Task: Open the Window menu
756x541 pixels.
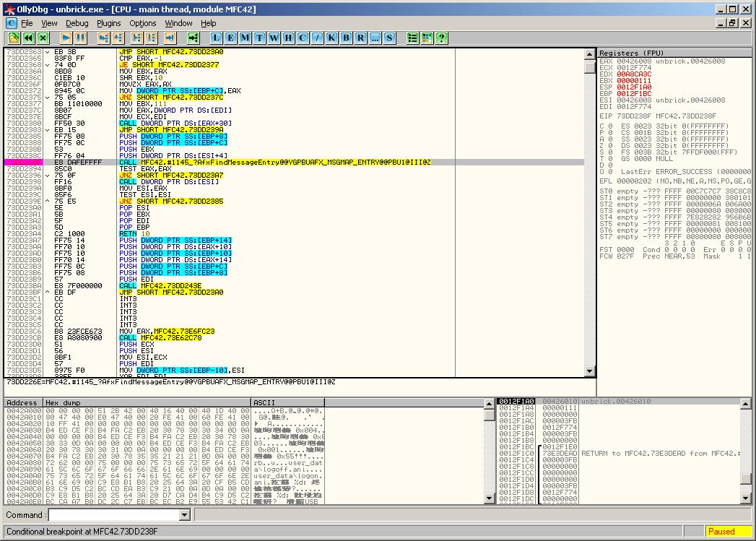Action: point(178,23)
